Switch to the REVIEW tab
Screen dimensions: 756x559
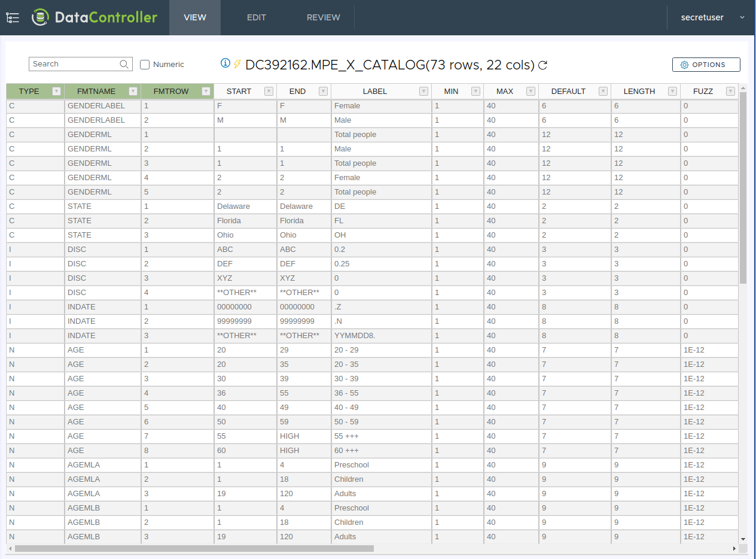pyautogui.click(x=323, y=17)
